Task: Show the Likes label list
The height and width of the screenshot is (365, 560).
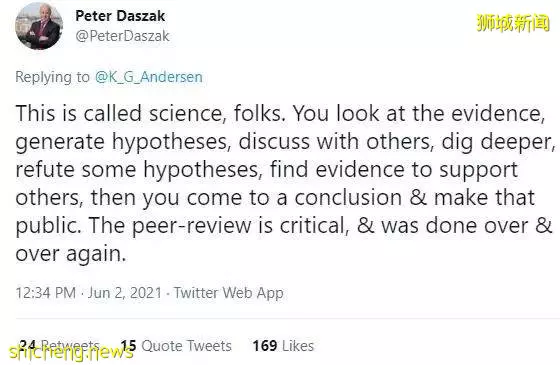Action: 298,346
